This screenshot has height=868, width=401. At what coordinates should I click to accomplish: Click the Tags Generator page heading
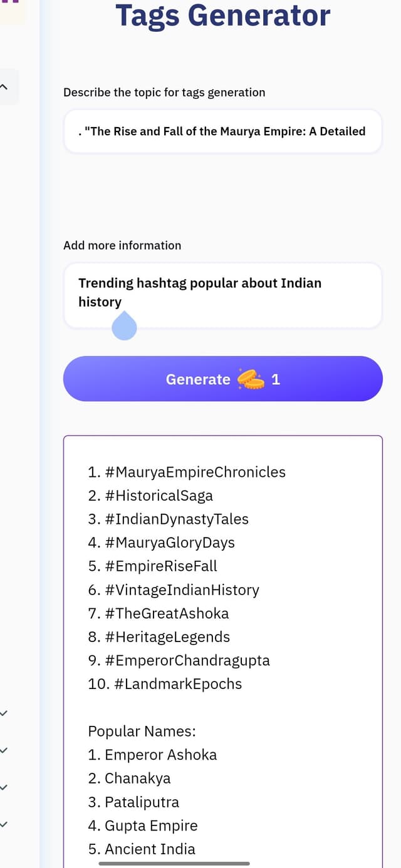click(222, 15)
